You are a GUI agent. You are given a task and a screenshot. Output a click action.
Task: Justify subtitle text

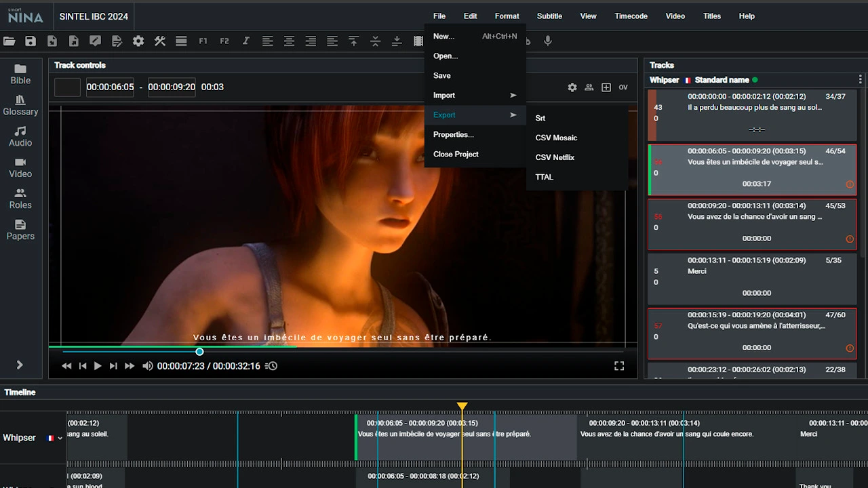click(332, 41)
